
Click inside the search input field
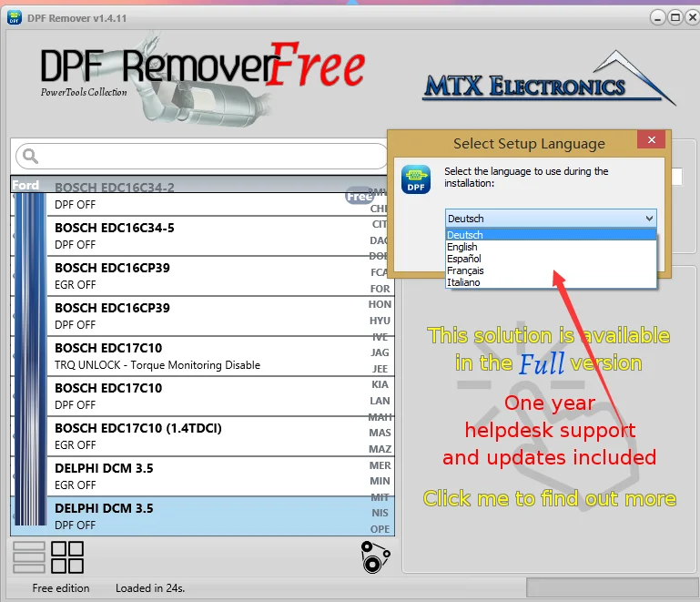tap(202, 156)
